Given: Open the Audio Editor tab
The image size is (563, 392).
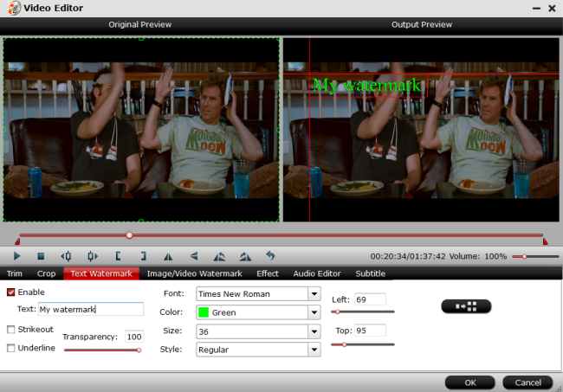Looking at the screenshot, I should click(317, 273).
